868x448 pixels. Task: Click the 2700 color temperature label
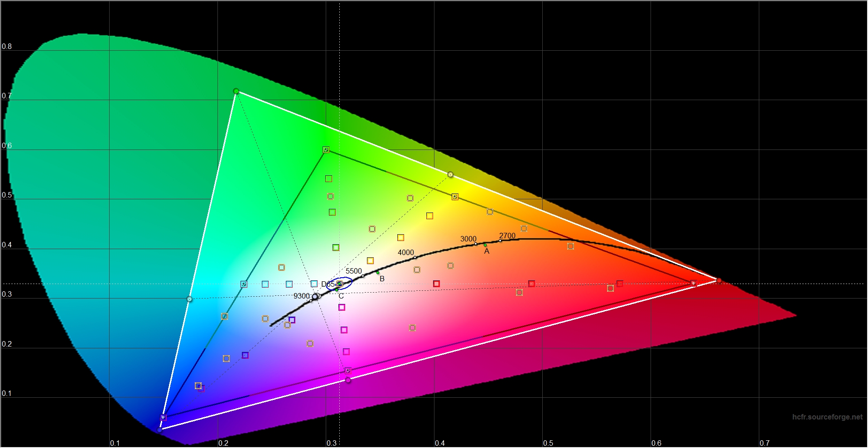click(507, 236)
